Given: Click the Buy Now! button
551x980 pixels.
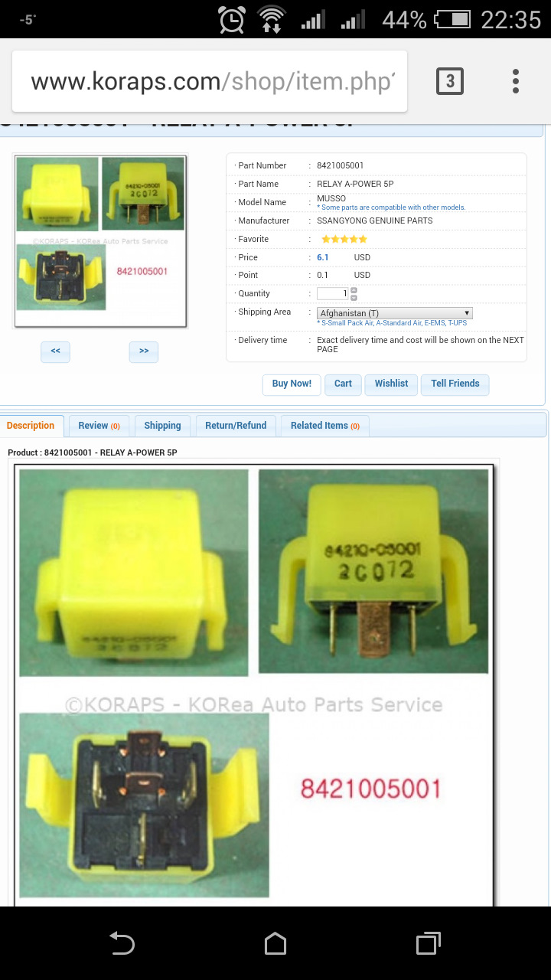Looking at the screenshot, I should pos(292,384).
